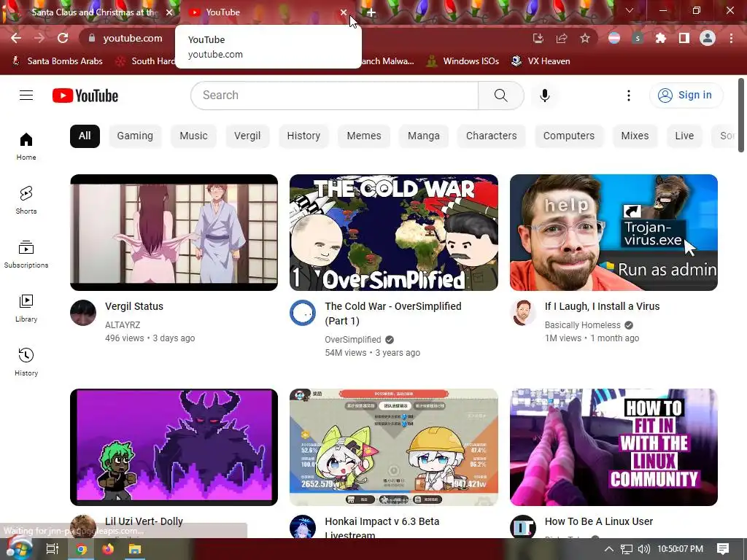747x560 pixels.
Task: Open Honkai Impact livestream thumbnail
Action: coord(393,447)
